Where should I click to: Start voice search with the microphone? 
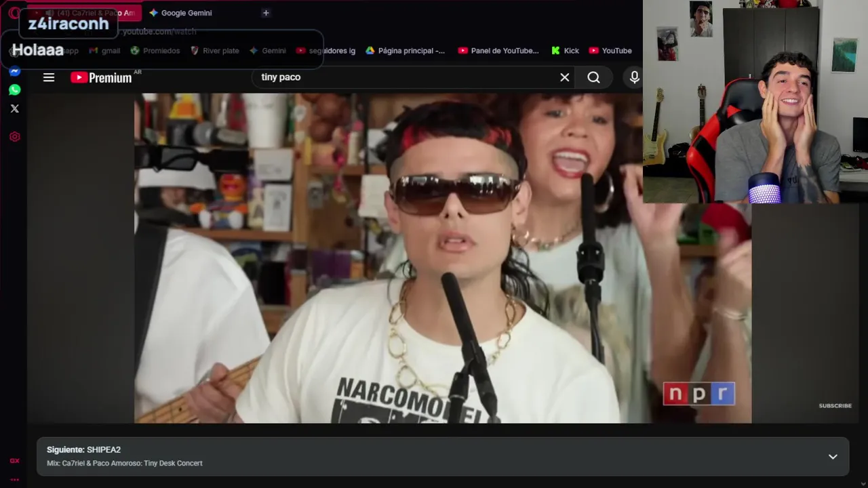click(x=634, y=77)
